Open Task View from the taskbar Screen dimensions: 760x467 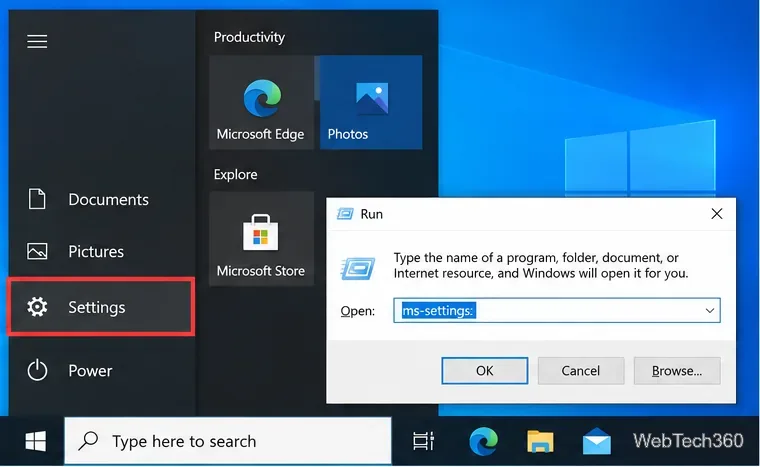(x=423, y=441)
